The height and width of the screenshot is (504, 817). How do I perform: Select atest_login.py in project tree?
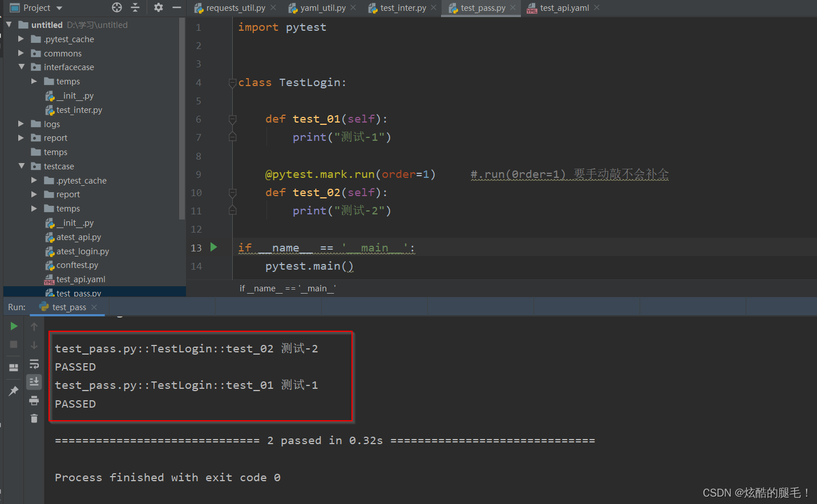click(x=82, y=251)
